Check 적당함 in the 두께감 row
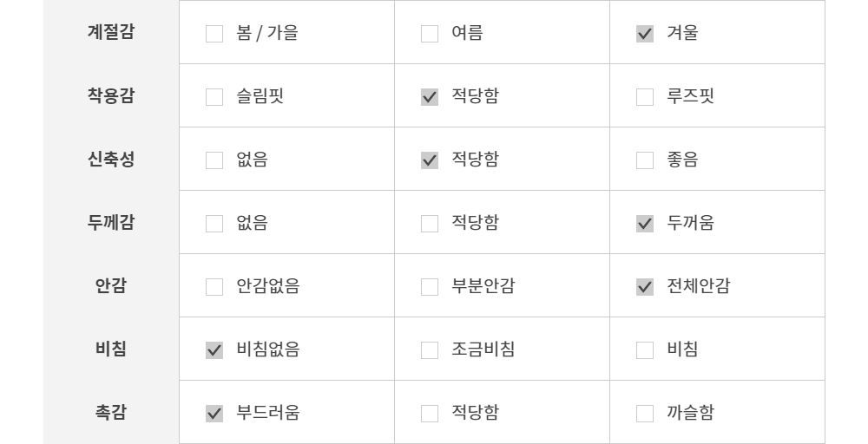The image size is (868, 444). (430, 224)
